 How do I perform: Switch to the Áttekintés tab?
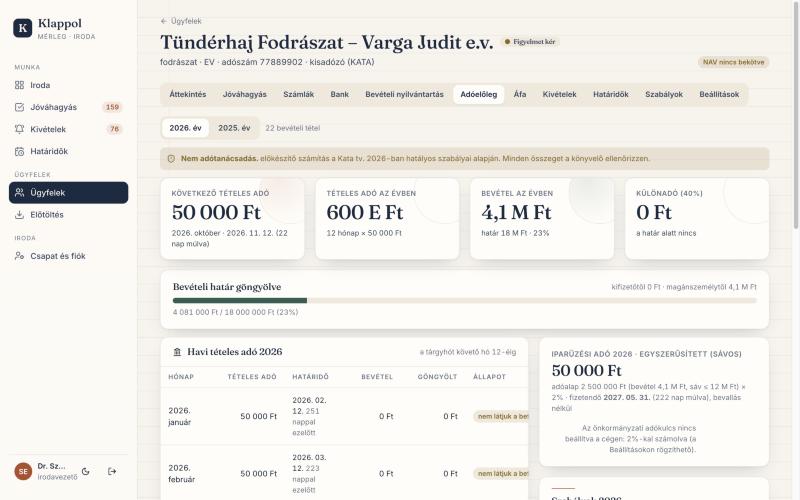pyautogui.click(x=188, y=94)
